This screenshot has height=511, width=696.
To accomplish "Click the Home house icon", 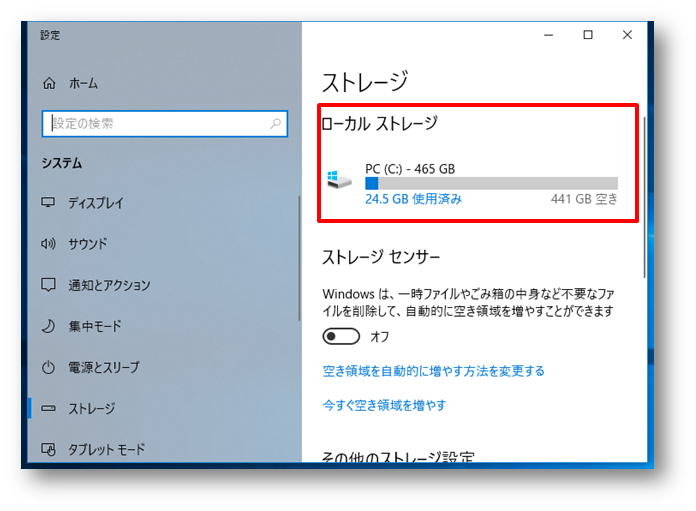I will [x=49, y=83].
